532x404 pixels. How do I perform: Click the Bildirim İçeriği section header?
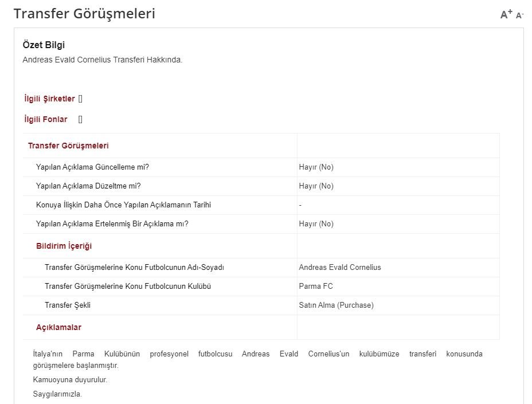coord(64,246)
